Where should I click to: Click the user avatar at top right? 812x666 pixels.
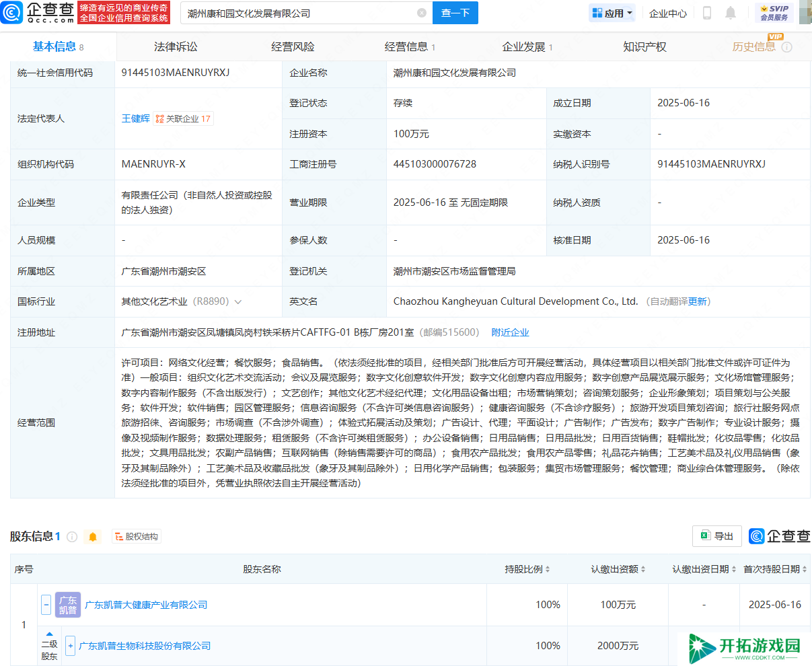tap(805, 12)
